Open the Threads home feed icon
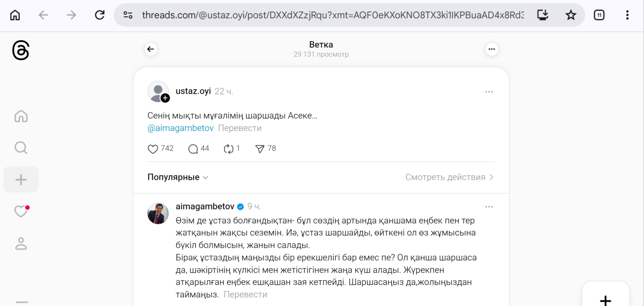Image resolution: width=644 pixels, height=306 pixels. click(21, 116)
